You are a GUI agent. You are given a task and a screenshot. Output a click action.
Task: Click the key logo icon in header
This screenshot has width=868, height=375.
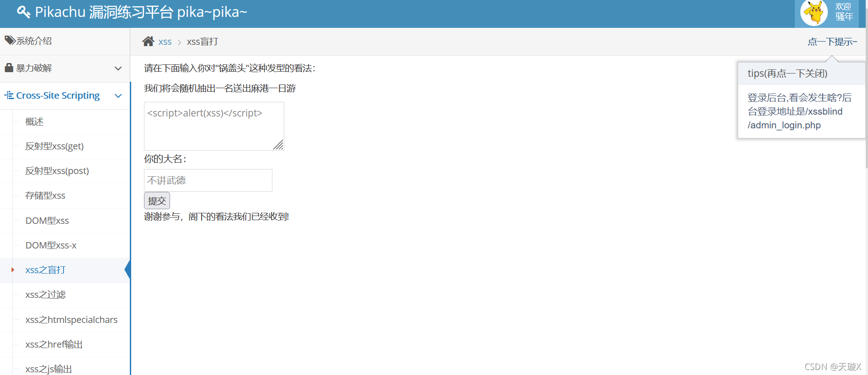pyautogui.click(x=24, y=12)
